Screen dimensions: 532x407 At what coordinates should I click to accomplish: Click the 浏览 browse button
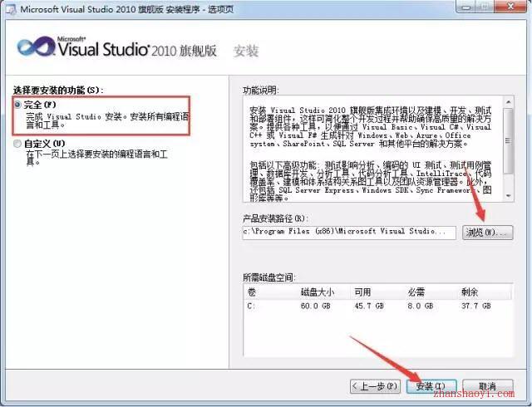pos(488,233)
